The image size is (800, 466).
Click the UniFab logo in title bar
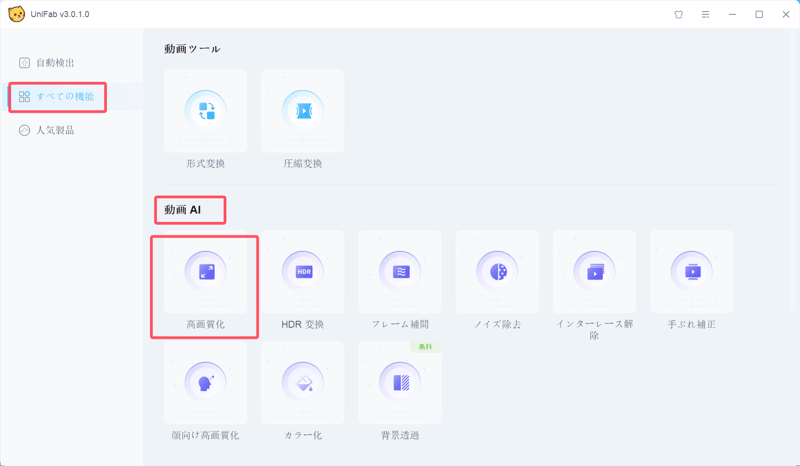click(x=16, y=14)
